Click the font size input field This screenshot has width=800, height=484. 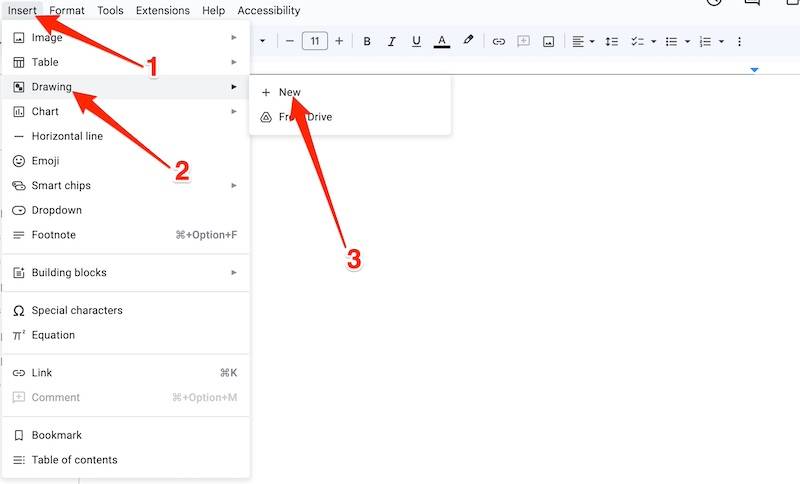click(x=314, y=41)
